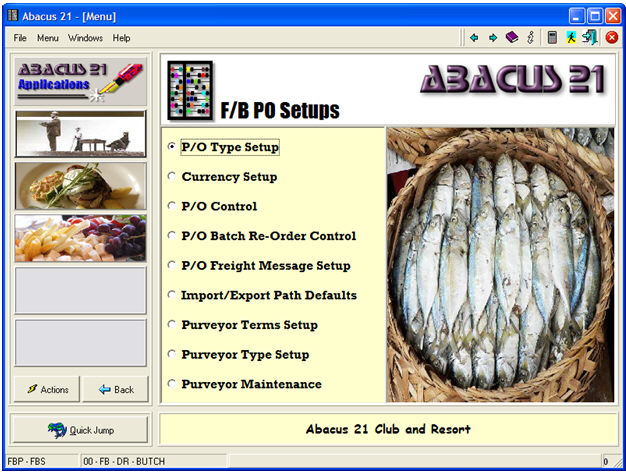This screenshot has width=626, height=473.
Task: Click the running man toolbar icon
Action: pyautogui.click(x=571, y=37)
